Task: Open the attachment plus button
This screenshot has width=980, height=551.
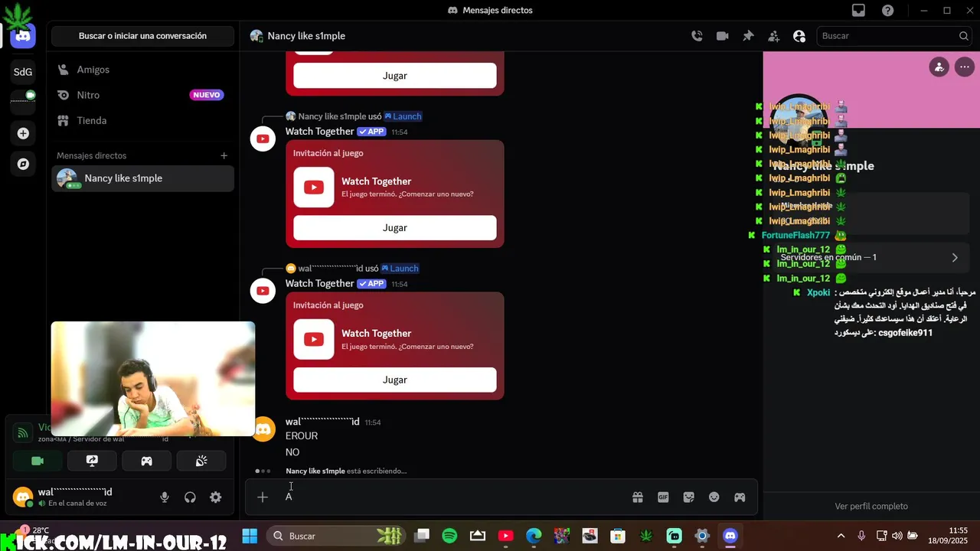Action: (263, 497)
